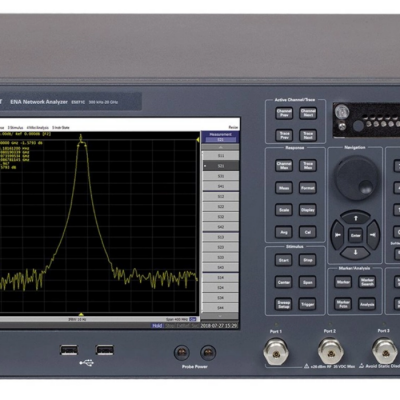Click the Start stimulus button
Viewport: 400px width, 400px height.
[284, 260]
